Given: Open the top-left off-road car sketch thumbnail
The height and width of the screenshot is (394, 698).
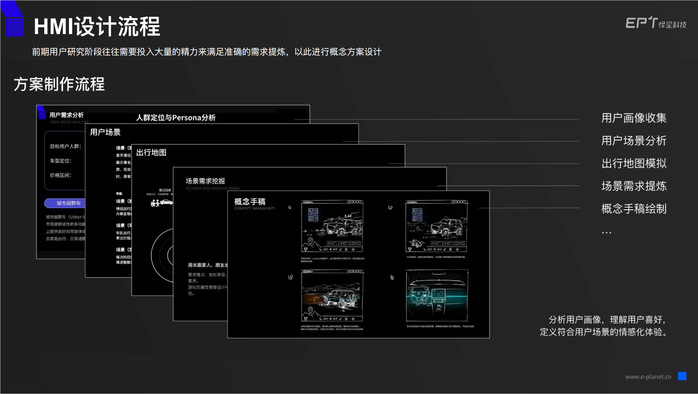Looking at the screenshot, I should point(332,226).
